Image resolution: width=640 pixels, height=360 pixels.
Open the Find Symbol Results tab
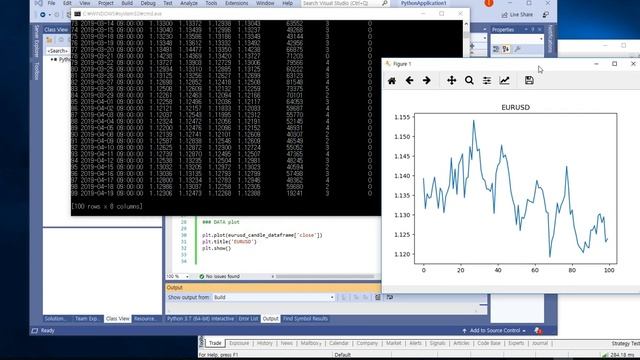pos(305,319)
